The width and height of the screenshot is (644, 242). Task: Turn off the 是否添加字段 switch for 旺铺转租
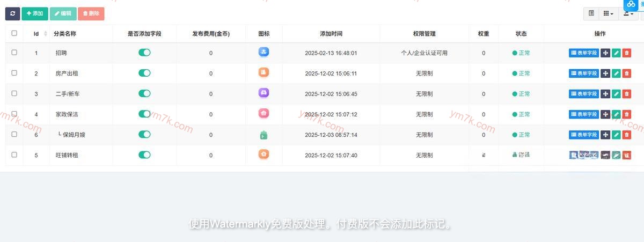tap(144, 155)
